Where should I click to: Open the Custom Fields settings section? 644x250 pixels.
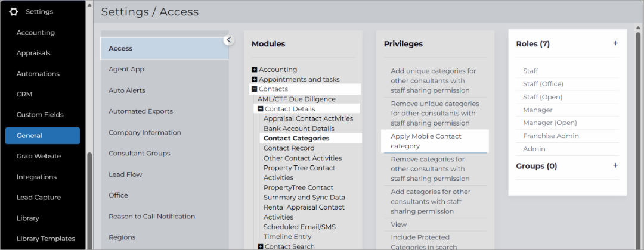pos(41,115)
